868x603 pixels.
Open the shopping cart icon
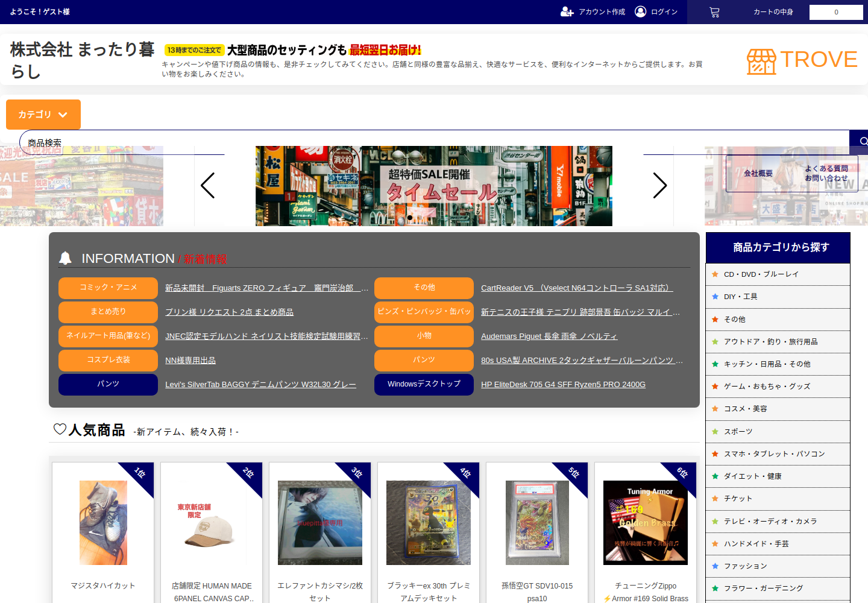click(714, 12)
